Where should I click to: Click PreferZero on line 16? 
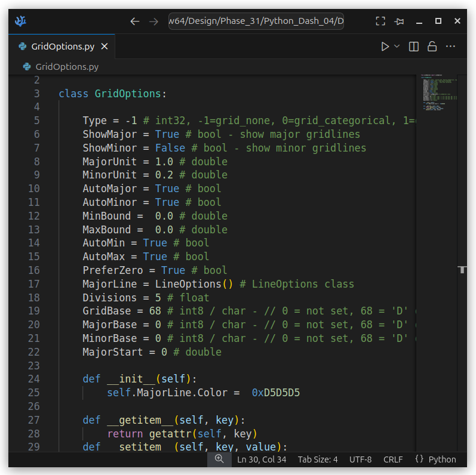pyautogui.click(x=113, y=270)
